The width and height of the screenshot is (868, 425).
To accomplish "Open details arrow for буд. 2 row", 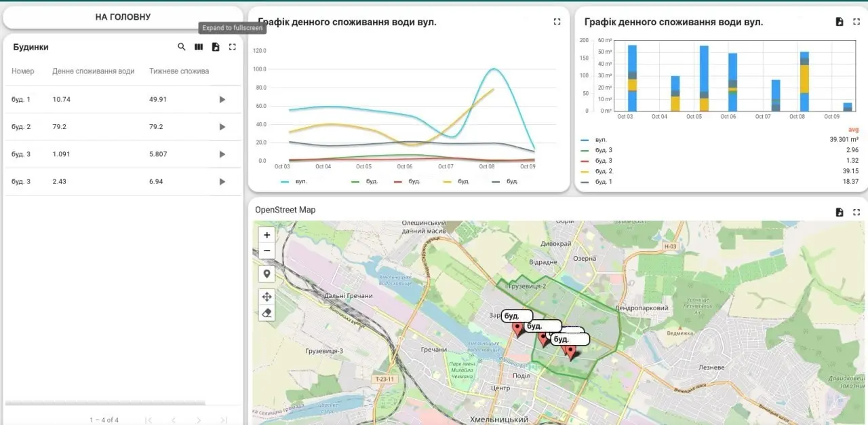I will pyautogui.click(x=222, y=127).
